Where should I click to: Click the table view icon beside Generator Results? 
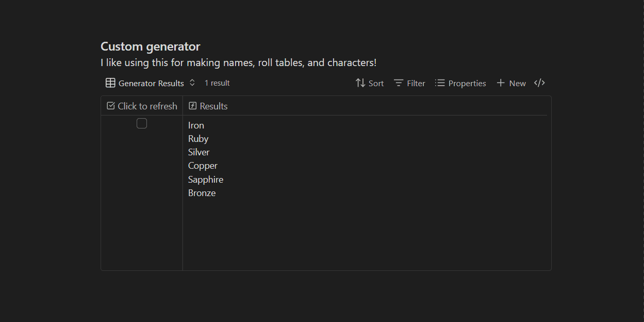point(110,83)
